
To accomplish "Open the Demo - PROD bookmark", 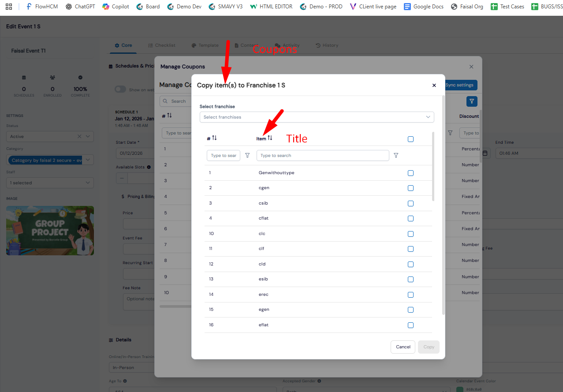I will [321, 7].
